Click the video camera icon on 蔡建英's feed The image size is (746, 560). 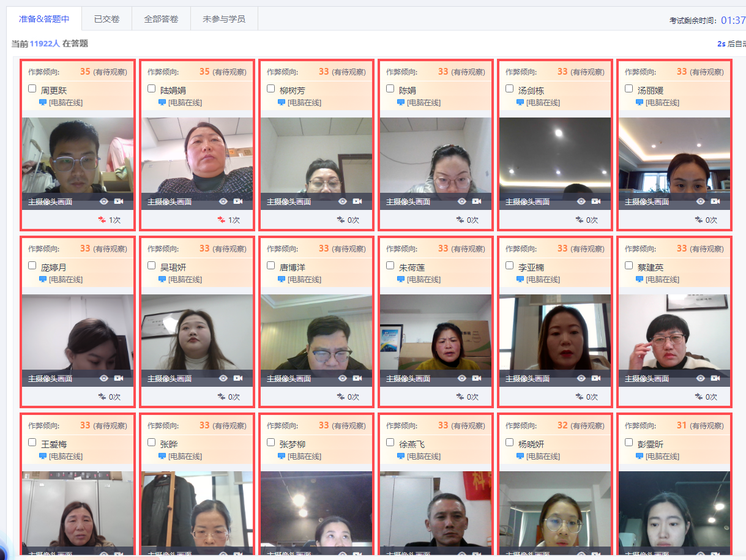(x=715, y=378)
